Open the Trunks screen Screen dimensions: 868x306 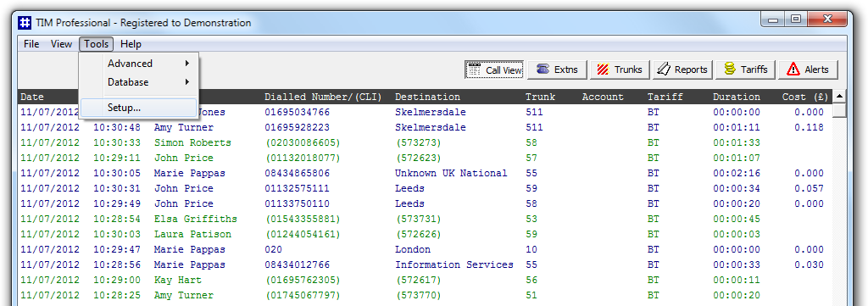pos(620,70)
